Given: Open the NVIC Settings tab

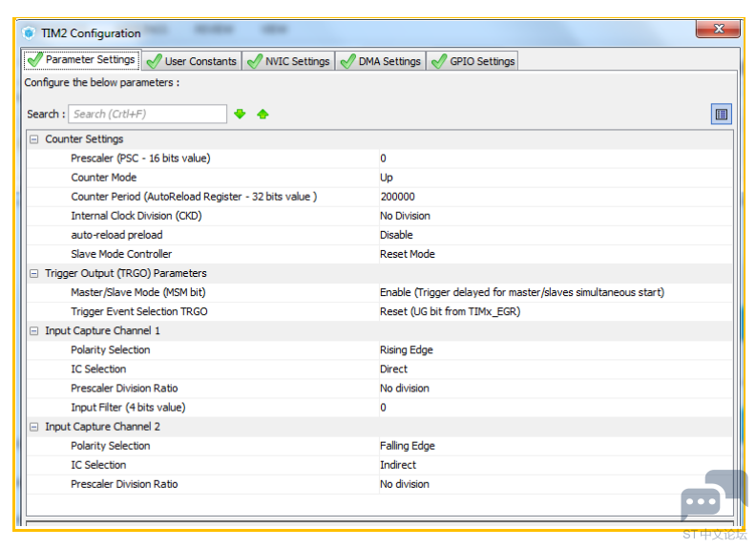Looking at the screenshot, I should click(288, 61).
